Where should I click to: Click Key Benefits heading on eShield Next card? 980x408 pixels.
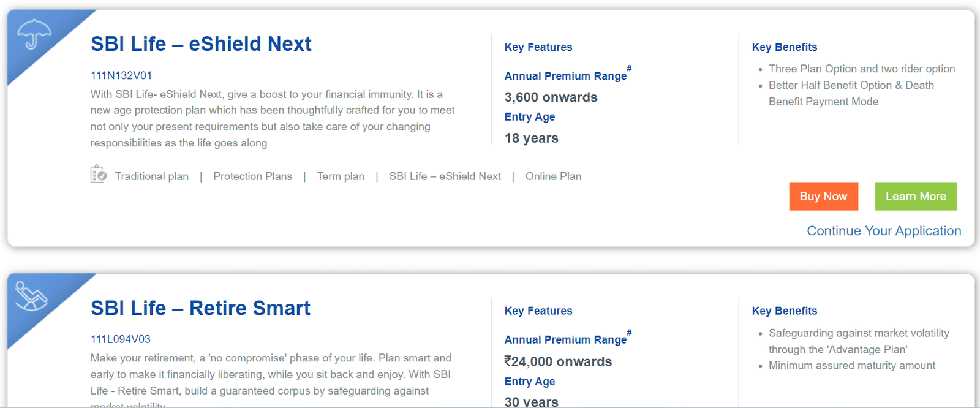[785, 47]
